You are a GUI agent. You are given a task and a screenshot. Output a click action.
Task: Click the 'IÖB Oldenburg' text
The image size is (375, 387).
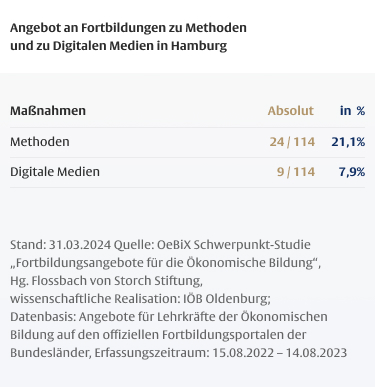(x=227, y=299)
